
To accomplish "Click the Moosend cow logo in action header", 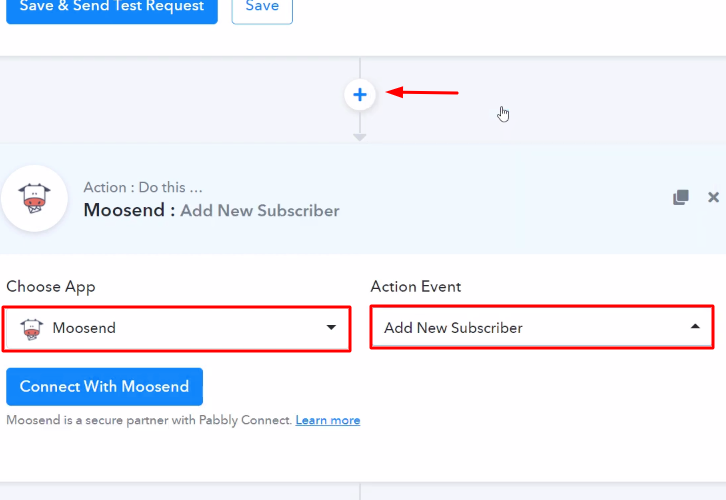I will 34,199.
